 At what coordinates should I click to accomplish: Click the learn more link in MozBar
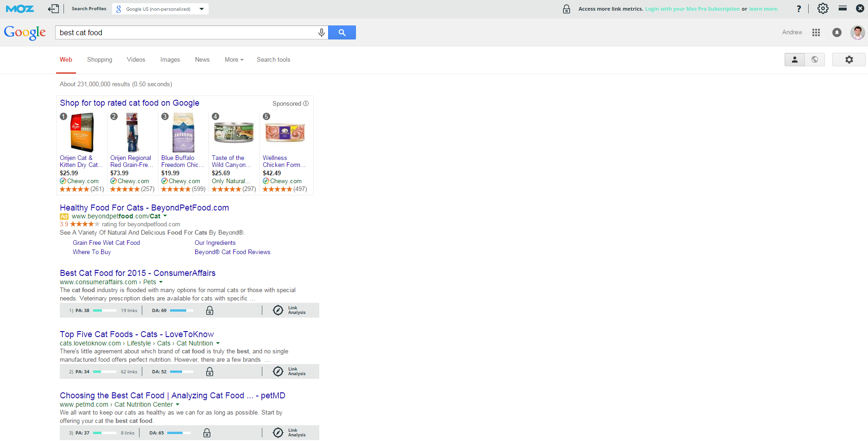764,9
